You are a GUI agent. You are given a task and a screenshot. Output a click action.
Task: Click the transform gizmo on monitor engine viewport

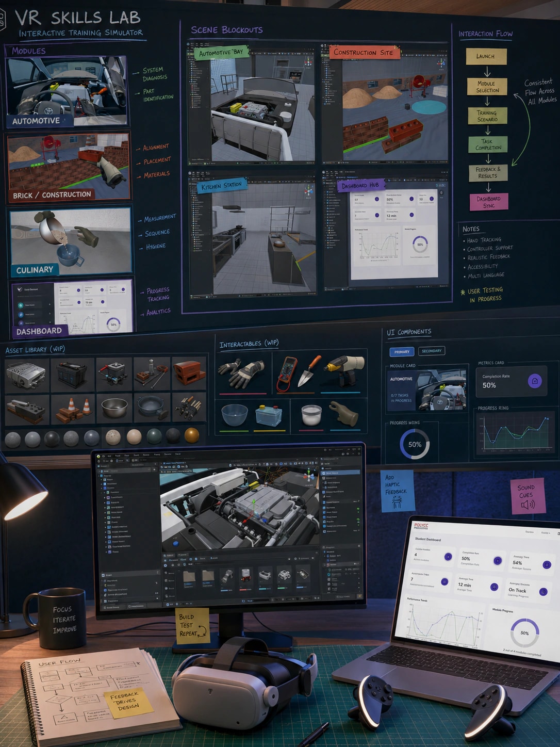pos(253,510)
